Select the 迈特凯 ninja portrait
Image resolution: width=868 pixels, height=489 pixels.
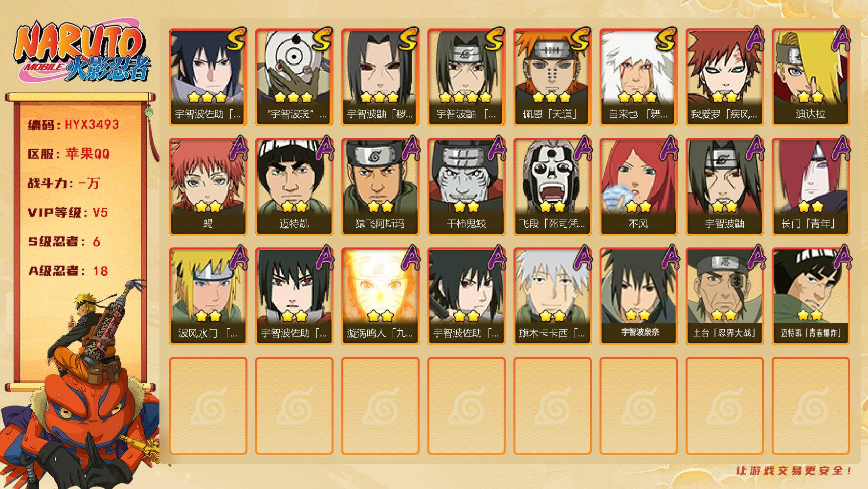click(x=294, y=187)
